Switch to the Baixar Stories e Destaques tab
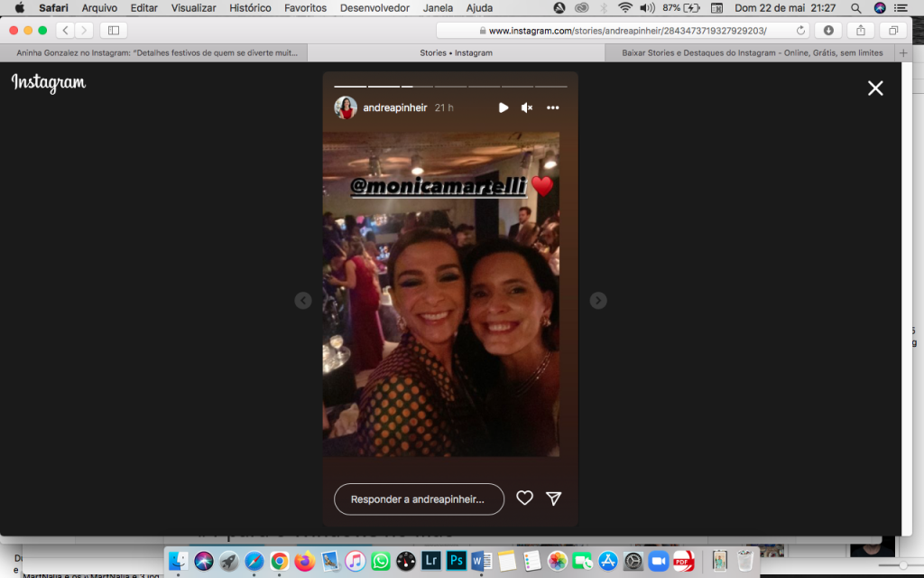The width and height of the screenshot is (924, 578). click(753, 53)
